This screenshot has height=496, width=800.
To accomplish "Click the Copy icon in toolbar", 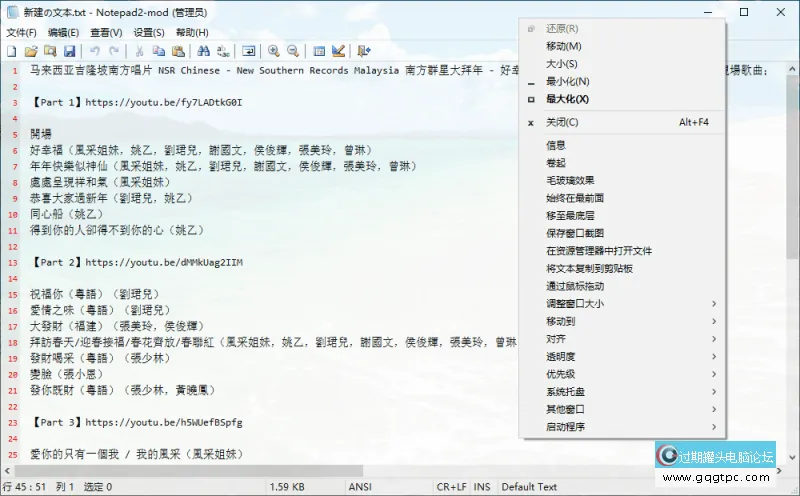I will [159, 51].
